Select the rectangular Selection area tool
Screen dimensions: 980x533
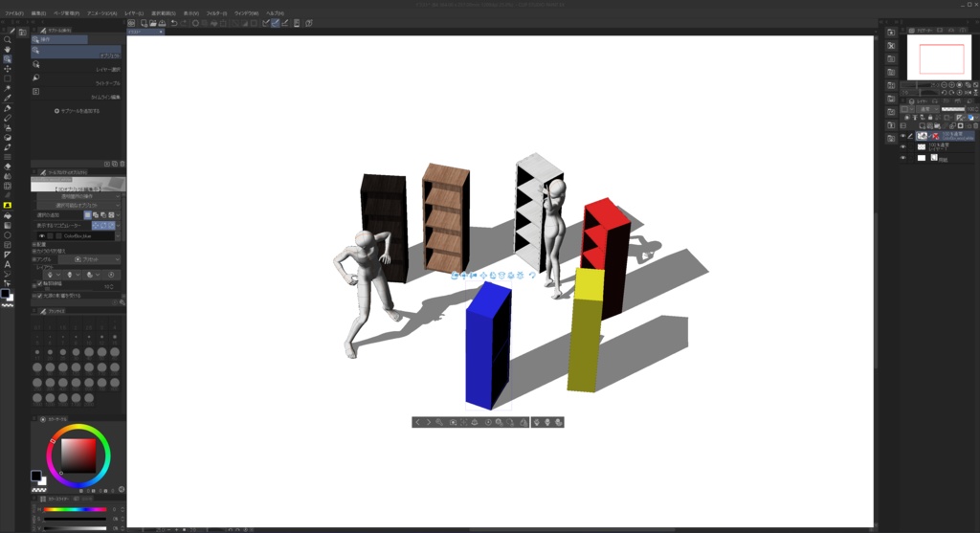[x=8, y=78]
